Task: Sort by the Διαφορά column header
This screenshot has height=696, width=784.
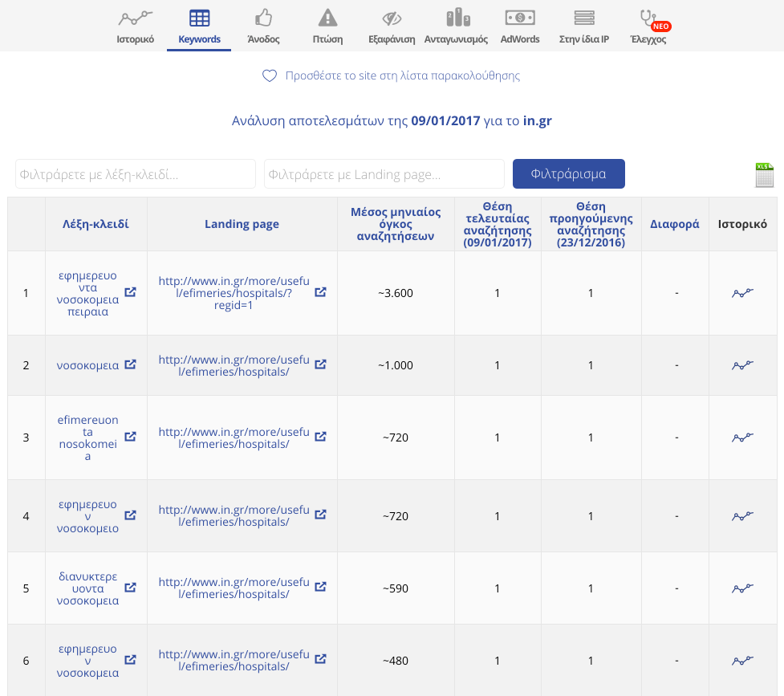Action: pos(674,224)
